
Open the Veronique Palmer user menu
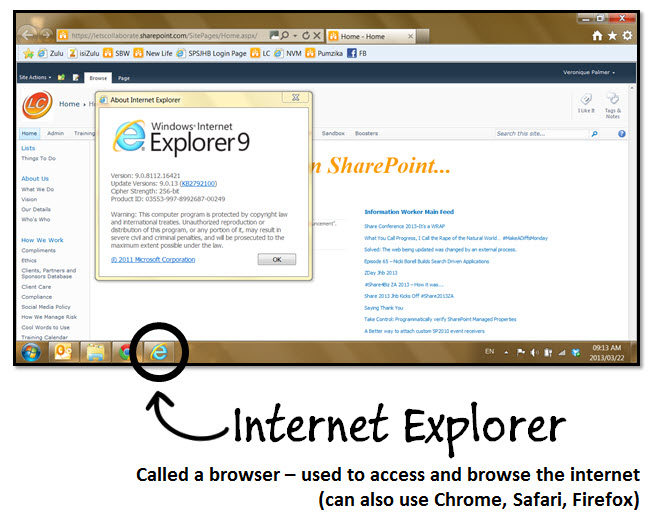(x=589, y=72)
